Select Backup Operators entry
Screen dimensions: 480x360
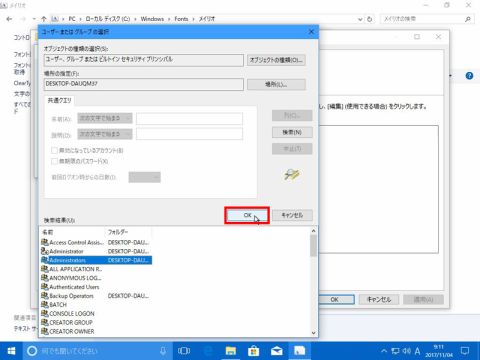pos(95,296)
